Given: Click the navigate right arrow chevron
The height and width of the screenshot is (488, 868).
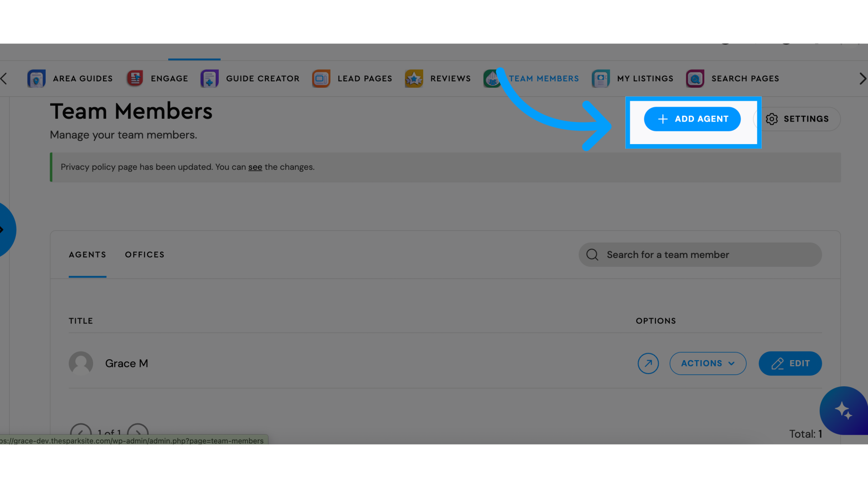Looking at the screenshot, I should [x=863, y=78].
